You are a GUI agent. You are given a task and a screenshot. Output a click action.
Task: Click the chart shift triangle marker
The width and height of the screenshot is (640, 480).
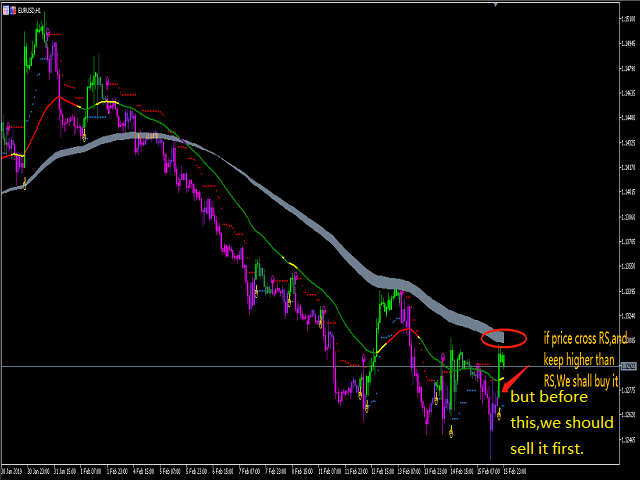[496, 4]
